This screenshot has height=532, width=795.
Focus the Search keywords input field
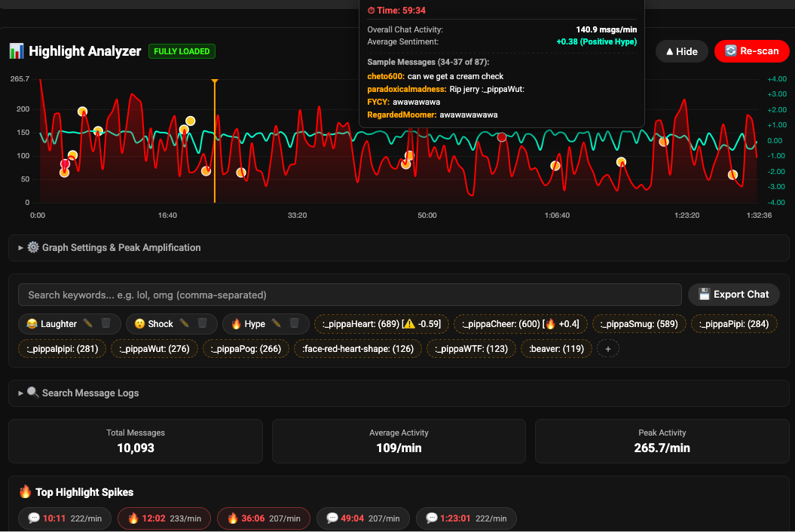point(350,295)
